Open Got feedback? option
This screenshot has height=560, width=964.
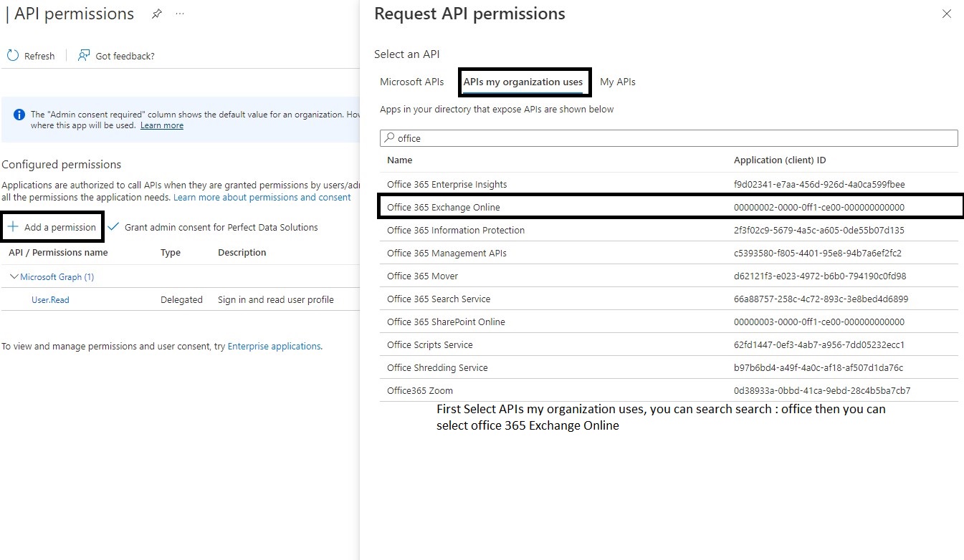tap(116, 56)
